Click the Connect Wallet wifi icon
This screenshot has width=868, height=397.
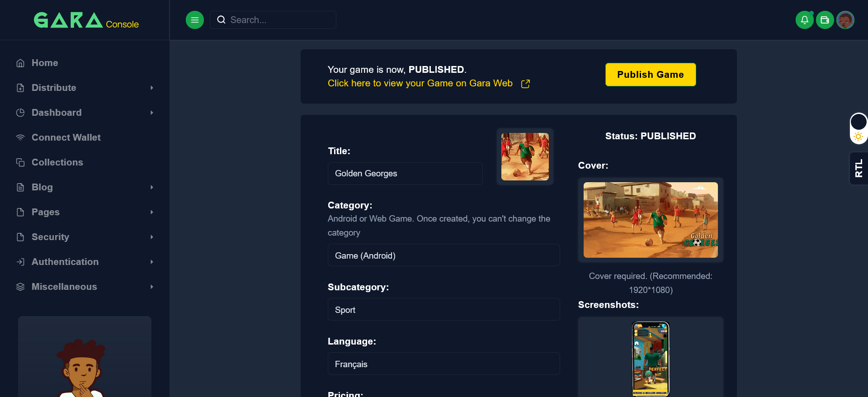[x=20, y=137]
